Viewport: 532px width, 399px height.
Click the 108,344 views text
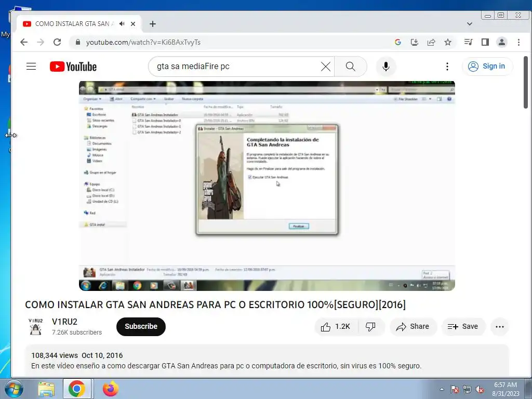click(x=55, y=355)
